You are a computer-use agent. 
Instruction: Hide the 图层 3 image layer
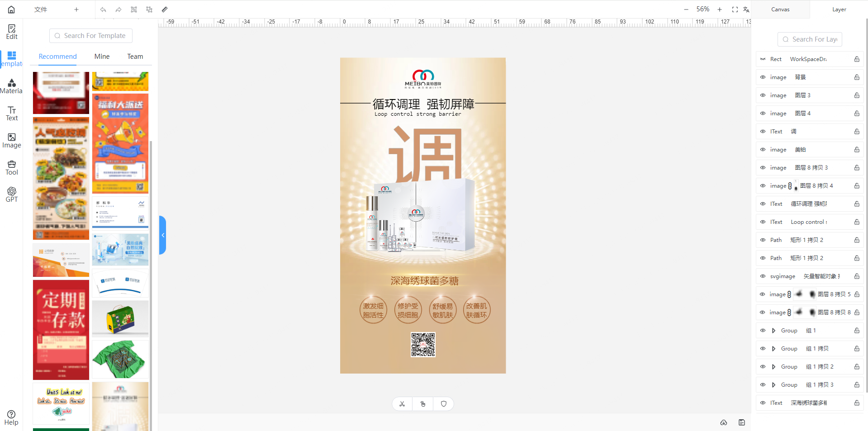[763, 95]
